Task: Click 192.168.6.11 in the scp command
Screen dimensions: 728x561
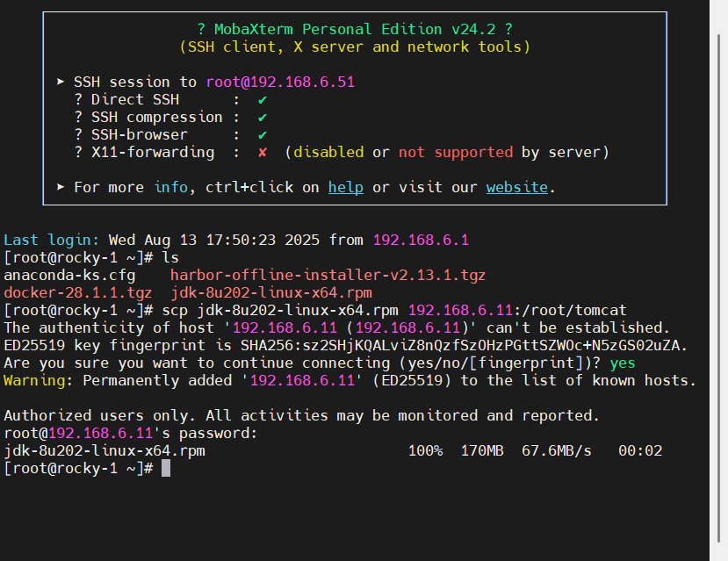Action: (460, 310)
